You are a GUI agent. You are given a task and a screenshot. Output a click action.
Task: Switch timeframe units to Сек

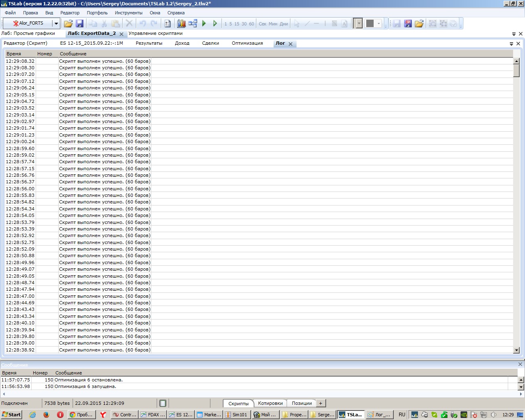coord(262,24)
